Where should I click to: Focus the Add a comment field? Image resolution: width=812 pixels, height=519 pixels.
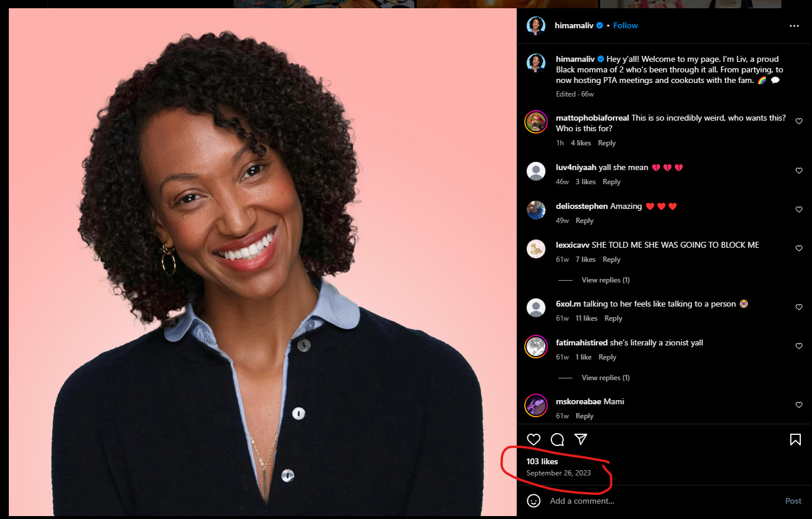coord(662,501)
